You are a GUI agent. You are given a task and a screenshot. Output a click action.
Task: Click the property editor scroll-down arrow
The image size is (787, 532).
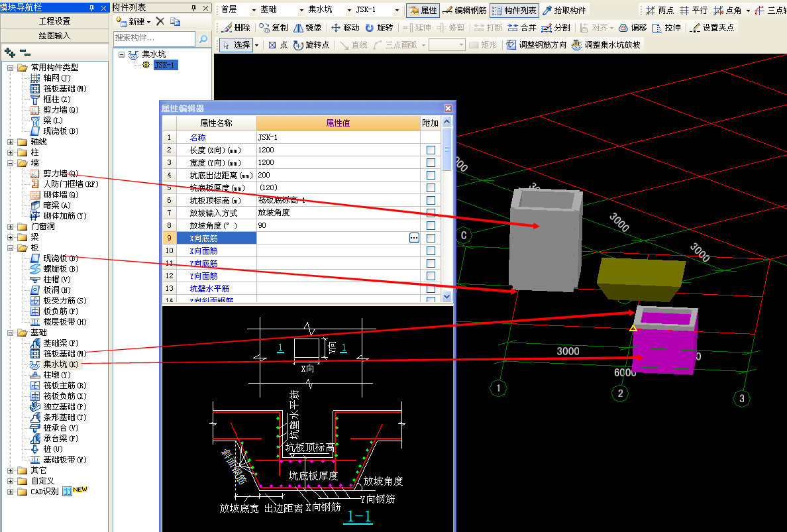point(447,297)
